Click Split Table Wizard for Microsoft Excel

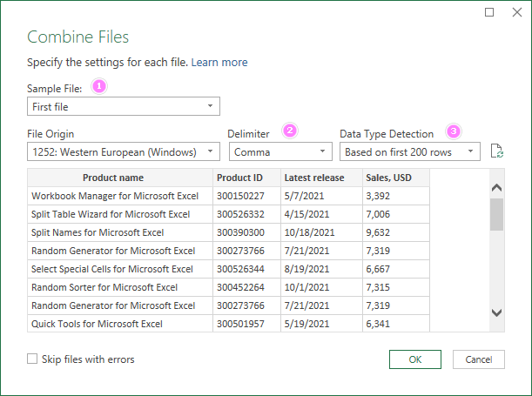[120, 214]
